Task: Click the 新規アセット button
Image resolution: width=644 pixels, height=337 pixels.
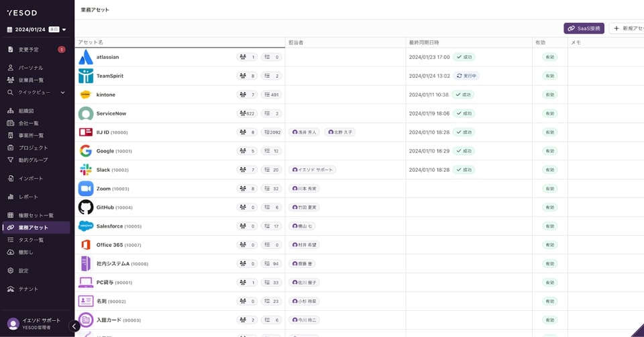Action: pyautogui.click(x=627, y=28)
